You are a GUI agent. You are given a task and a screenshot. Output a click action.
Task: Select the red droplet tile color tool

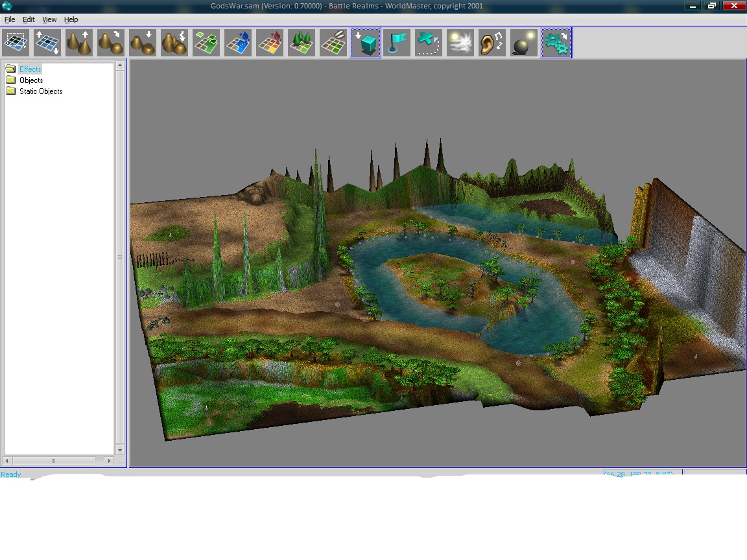pos(270,43)
